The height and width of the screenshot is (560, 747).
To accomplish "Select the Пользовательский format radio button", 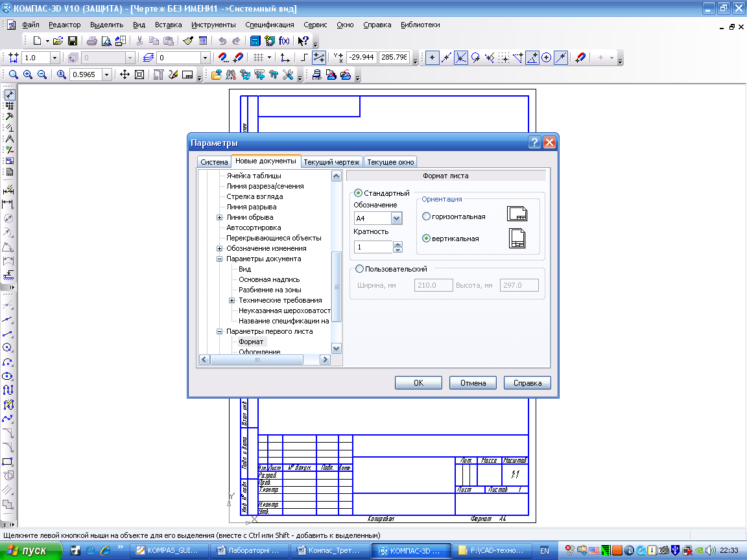I will click(x=360, y=268).
